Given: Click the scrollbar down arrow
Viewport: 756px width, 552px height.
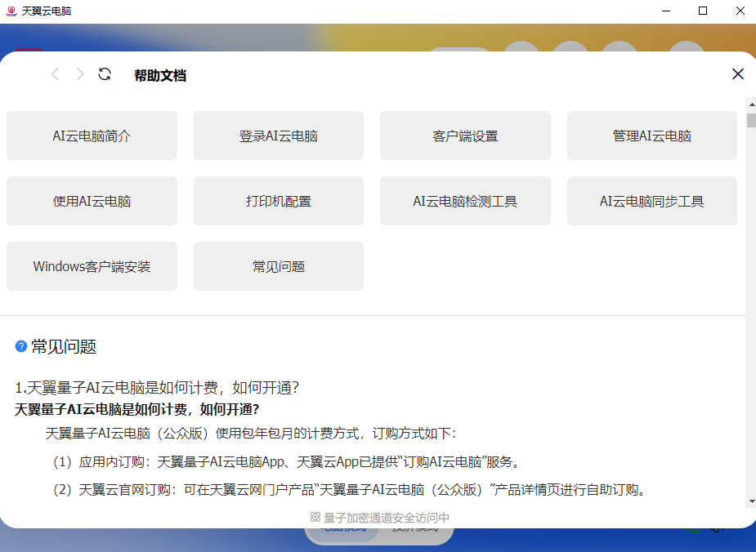Looking at the screenshot, I should (x=751, y=501).
